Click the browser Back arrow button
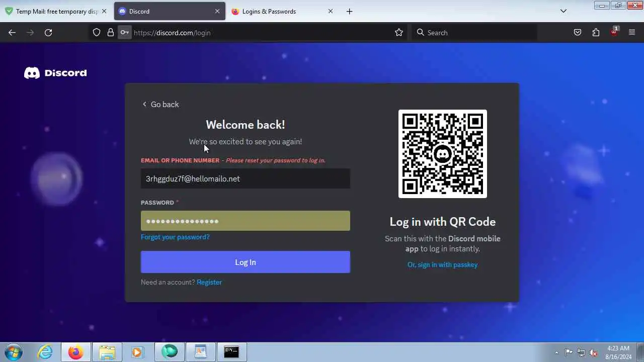 click(x=12, y=33)
